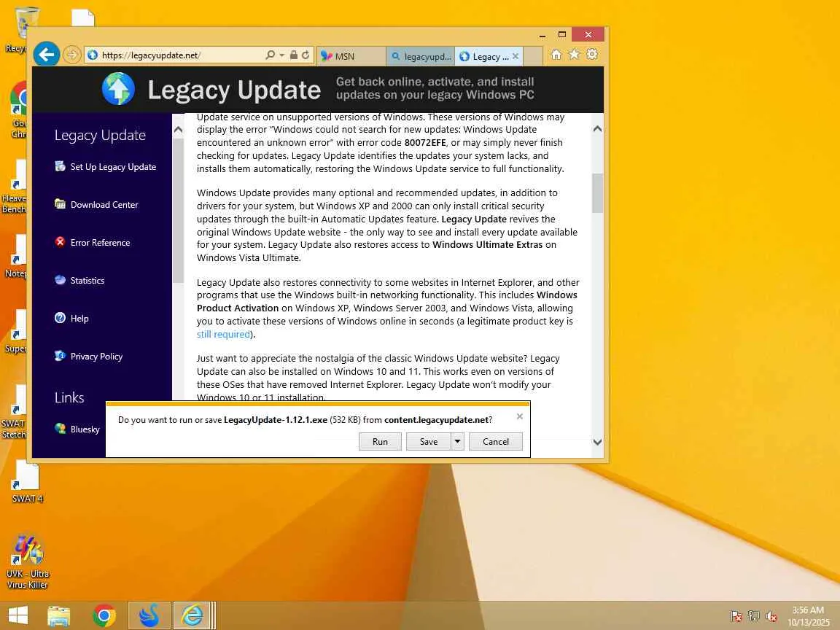Open File Explorer from taskbar
This screenshot has width=840, height=630.
(59, 615)
